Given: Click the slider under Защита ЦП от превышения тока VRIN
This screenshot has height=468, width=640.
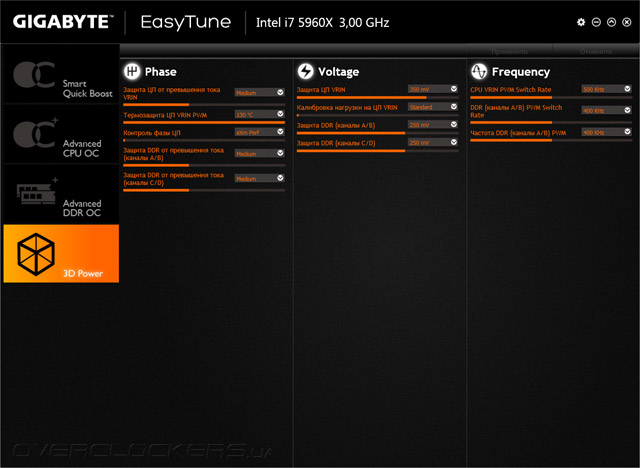Looking at the screenshot, I should click(x=204, y=104).
